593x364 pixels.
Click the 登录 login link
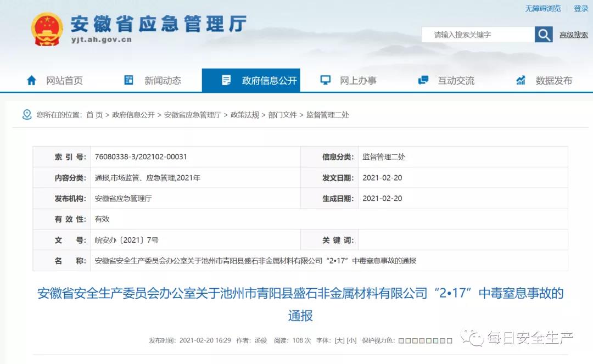[581, 8]
